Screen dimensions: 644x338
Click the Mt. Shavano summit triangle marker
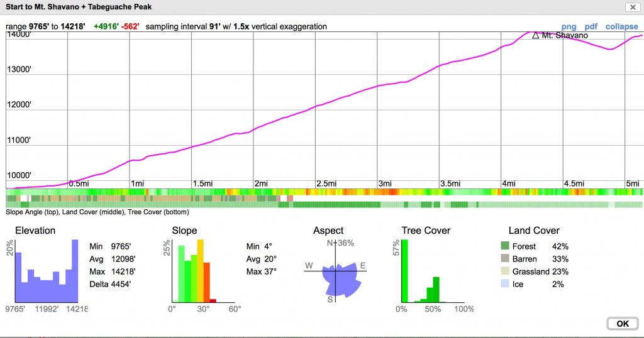[536, 36]
